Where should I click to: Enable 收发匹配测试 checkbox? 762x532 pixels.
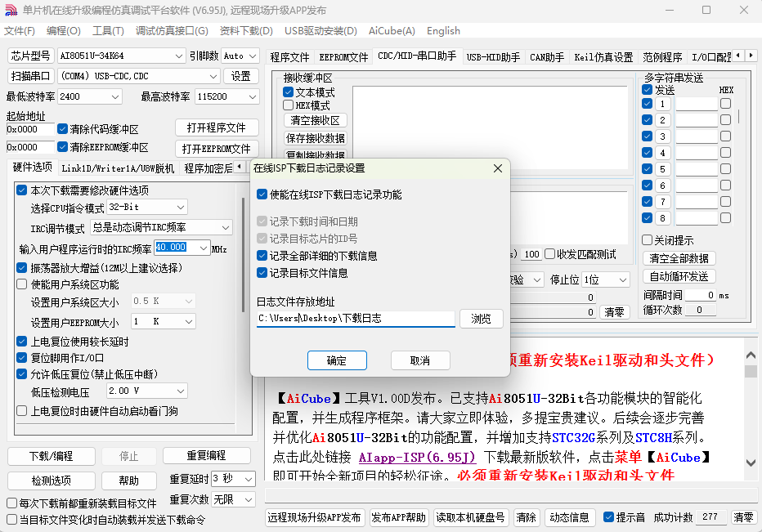549,254
